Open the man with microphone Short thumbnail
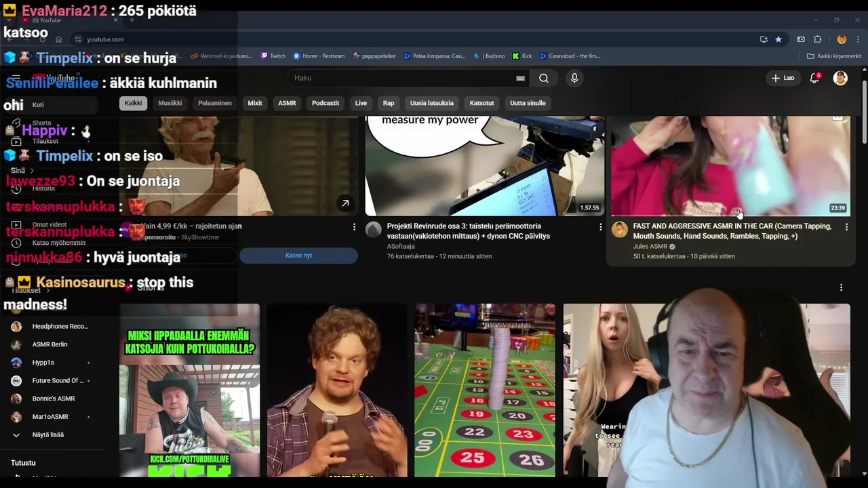This screenshot has height=488, width=868. [x=337, y=390]
